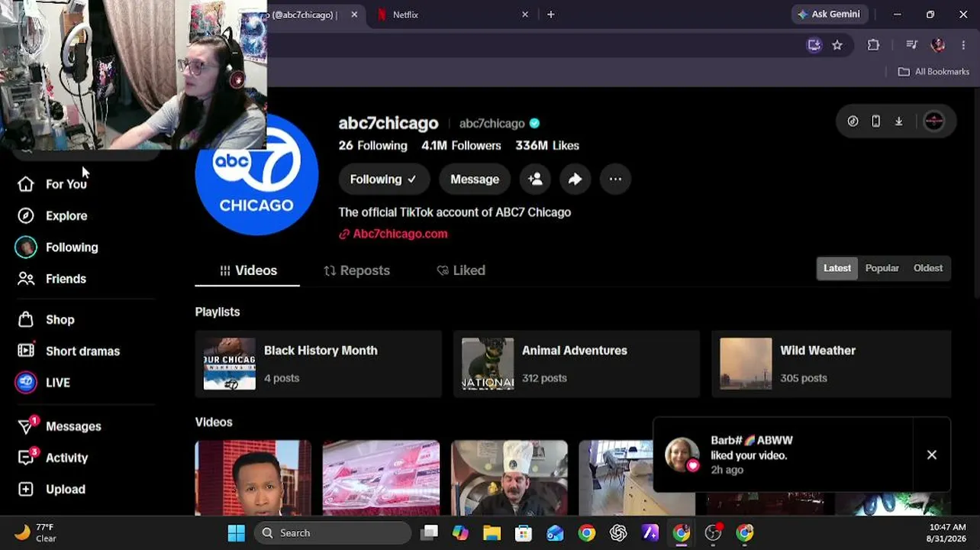This screenshot has width=980, height=550.
Task: Open the Animal Adventures playlist
Action: (x=576, y=364)
